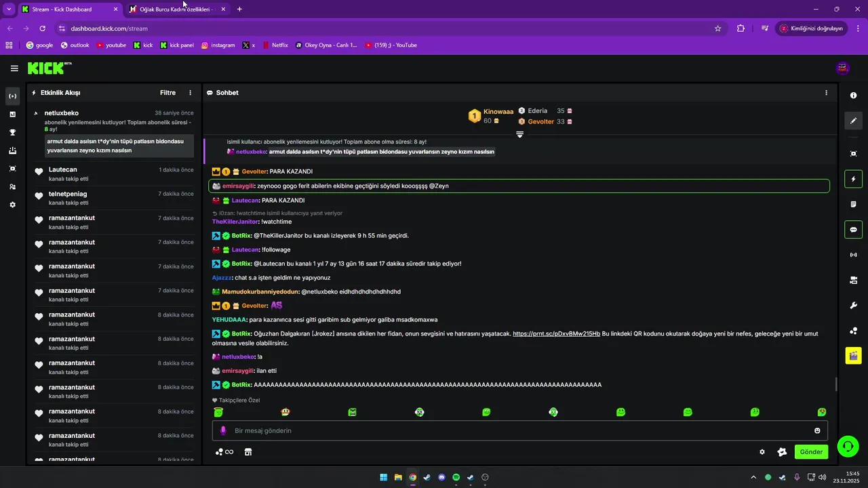Bookmark this page with the star icon
This screenshot has height=488, width=868.
point(717,28)
